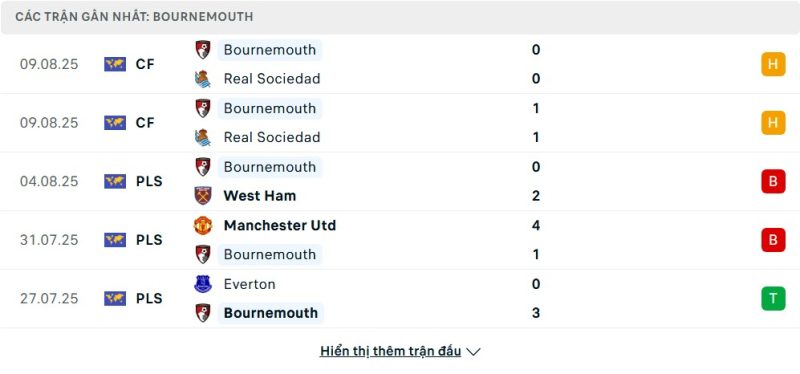Click the Manchester Utd club crest
800x374 pixels.
pos(203,225)
